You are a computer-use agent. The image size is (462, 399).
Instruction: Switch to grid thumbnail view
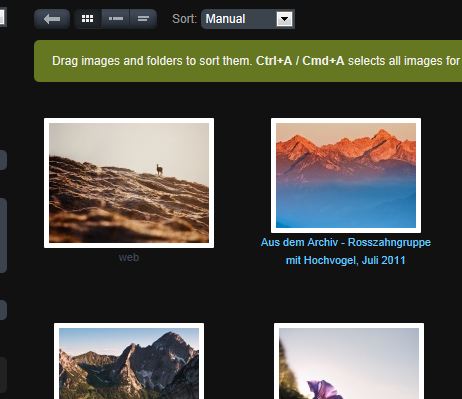[88, 19]
